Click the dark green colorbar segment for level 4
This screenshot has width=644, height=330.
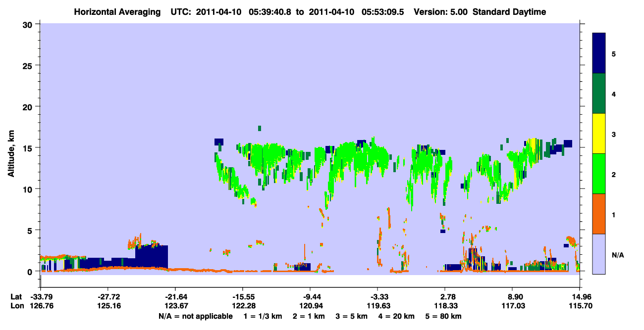(x=599, y=94)
